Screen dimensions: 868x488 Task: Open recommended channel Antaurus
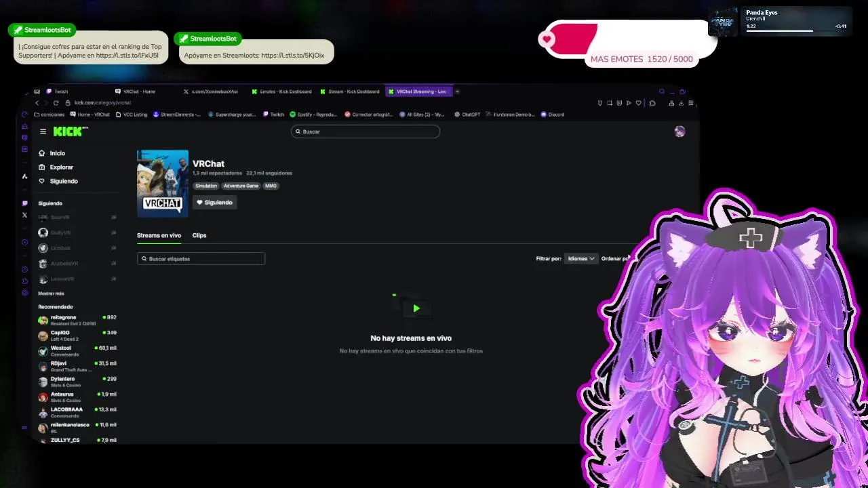click(x=77, y=396)
